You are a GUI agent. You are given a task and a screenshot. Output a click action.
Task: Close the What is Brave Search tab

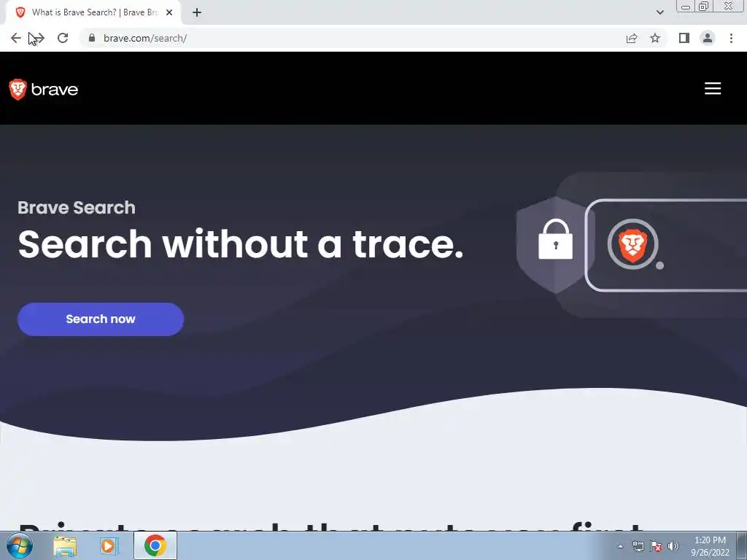click(169, 12)
